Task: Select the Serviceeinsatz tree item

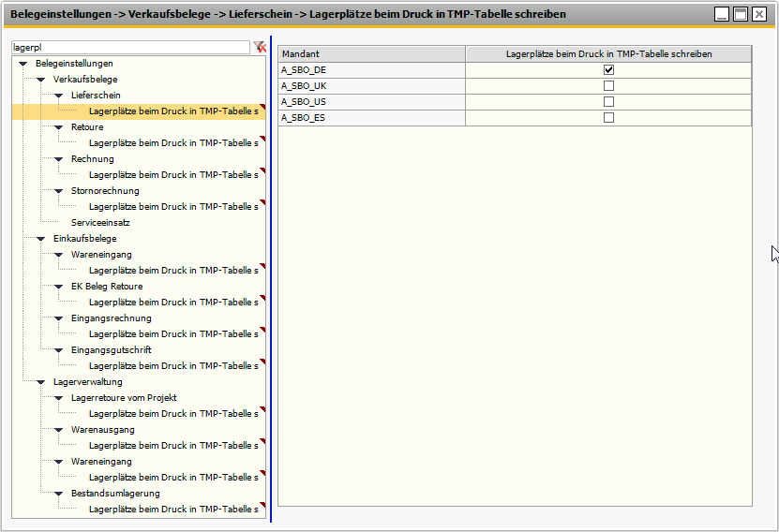Action: click(x=100, y=223)
